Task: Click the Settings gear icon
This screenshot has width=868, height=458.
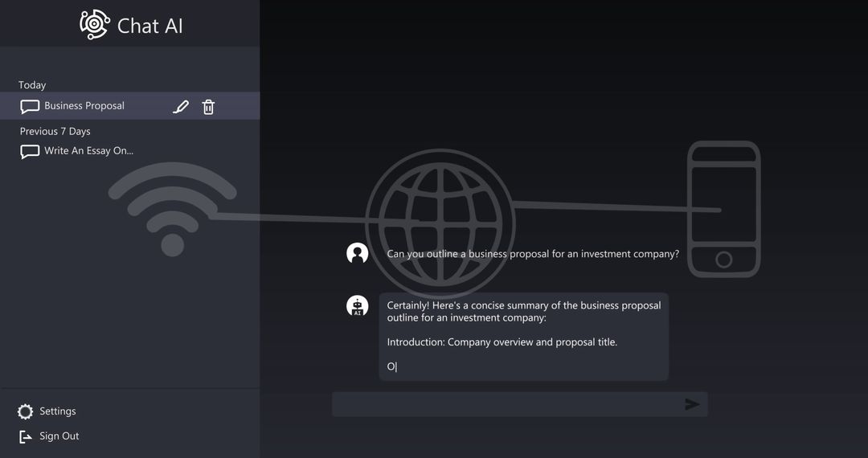Action: click(26, 411)
